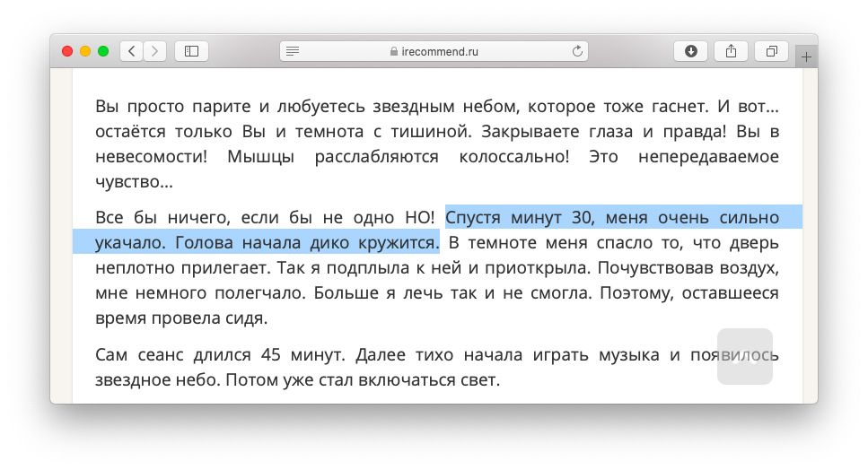Close the window with red button

pos(67,51)
